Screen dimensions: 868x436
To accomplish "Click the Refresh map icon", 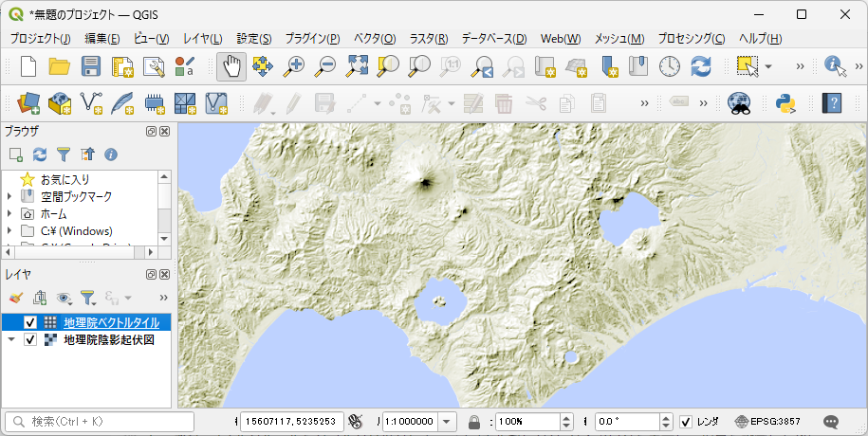I will click(701, 66).
